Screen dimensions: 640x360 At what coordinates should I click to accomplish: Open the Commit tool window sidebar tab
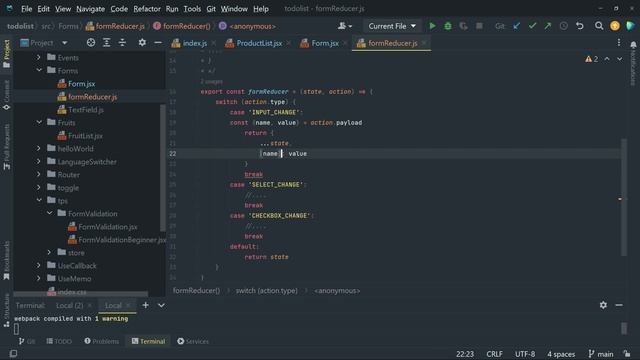[7, 95]
